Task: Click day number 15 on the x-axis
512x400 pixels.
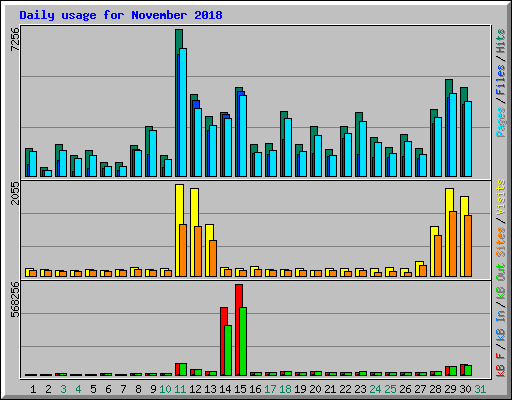Action: click(x=240, y=389)
